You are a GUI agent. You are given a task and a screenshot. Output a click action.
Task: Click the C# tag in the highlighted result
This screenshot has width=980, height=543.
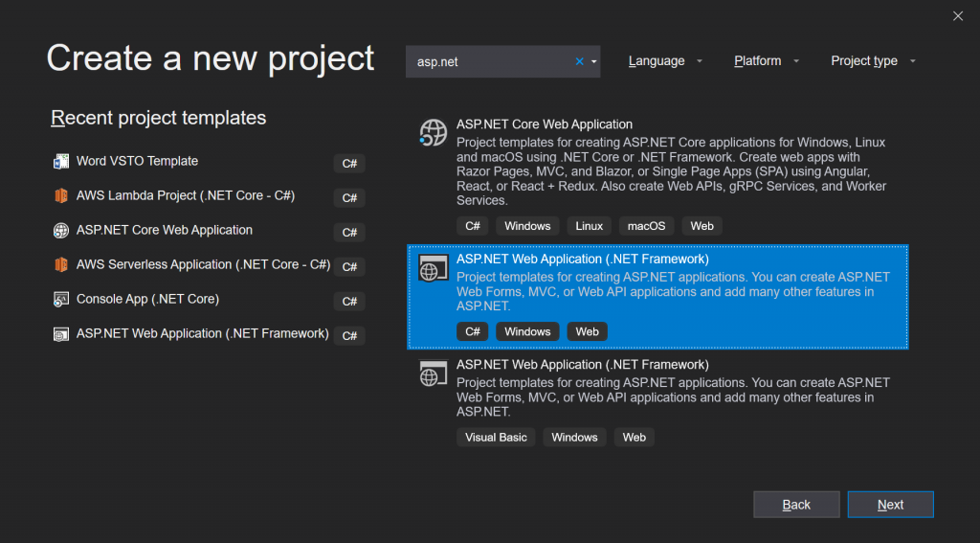click(473, 331)
